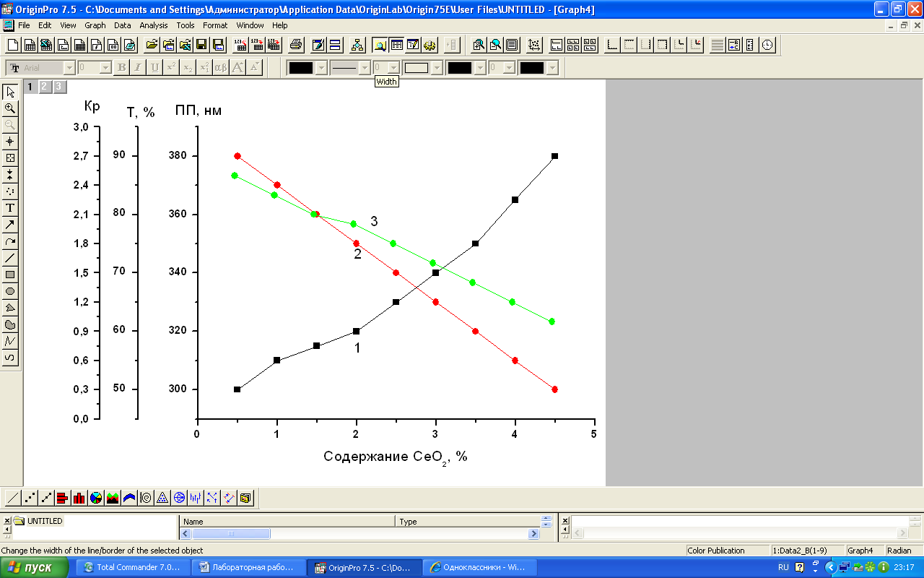Switch to Одноклассники taskbar window

481,567
